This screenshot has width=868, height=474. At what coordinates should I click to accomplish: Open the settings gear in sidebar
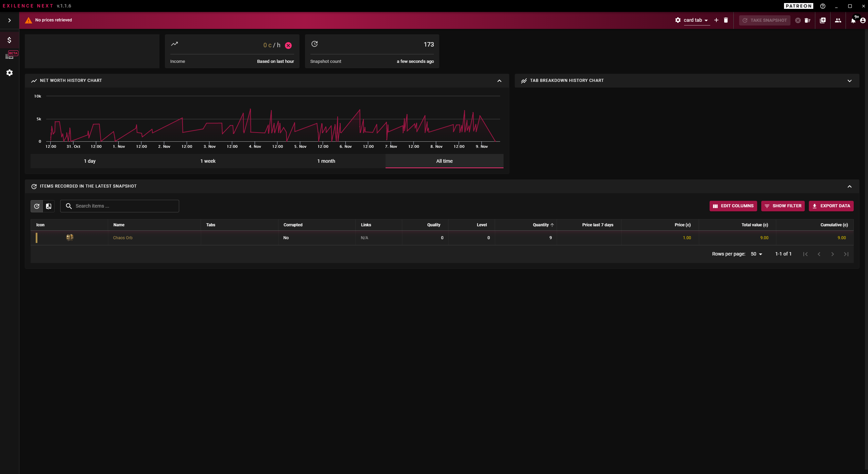click(x=9, y=72)
